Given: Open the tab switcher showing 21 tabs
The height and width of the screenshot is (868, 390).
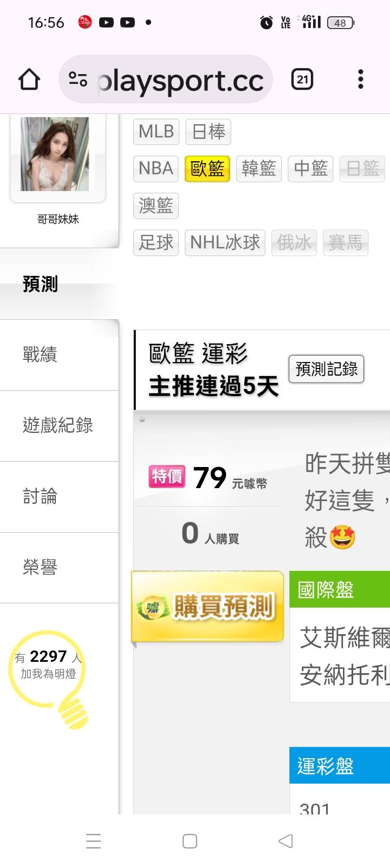Looking at the screenshot, I should coord(302,80).
